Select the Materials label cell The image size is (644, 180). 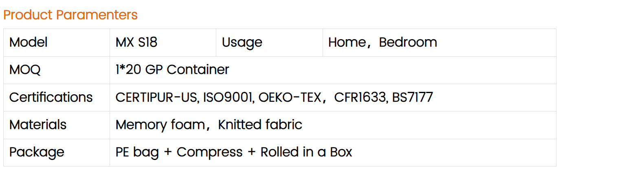[x=57, y=125]
